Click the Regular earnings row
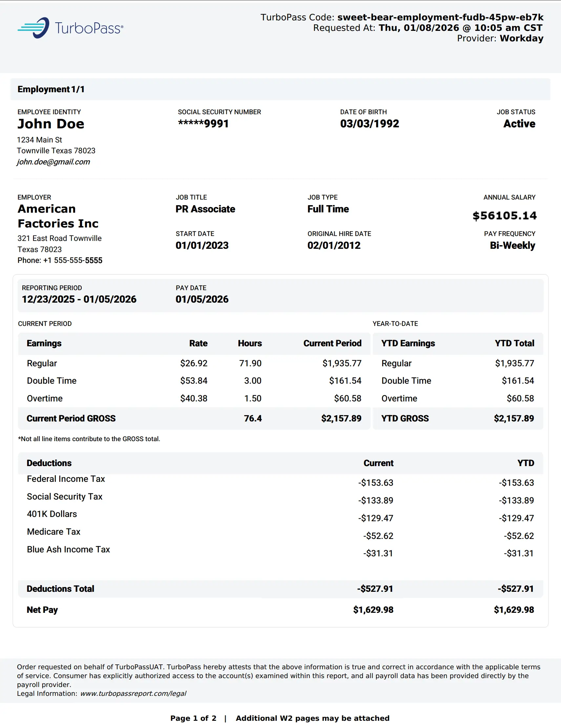 42,363
